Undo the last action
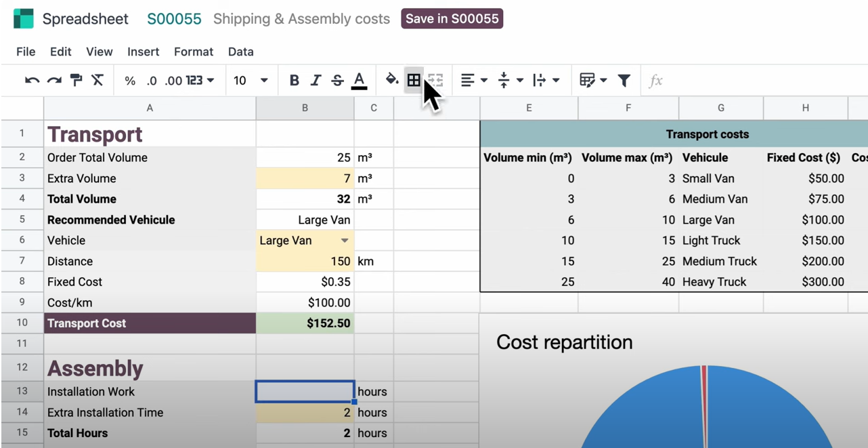 pos(32,80)
